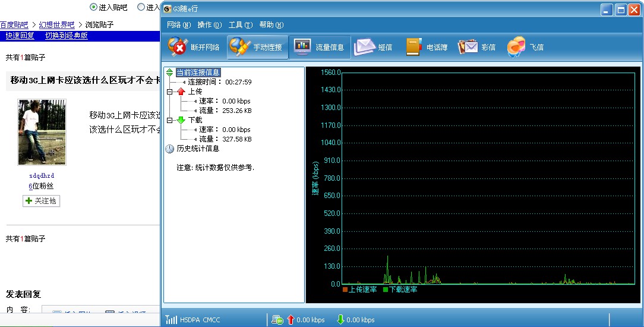Open the phonebook icon
The width and height of the screenshot is (644, 327).
(414, 47)
